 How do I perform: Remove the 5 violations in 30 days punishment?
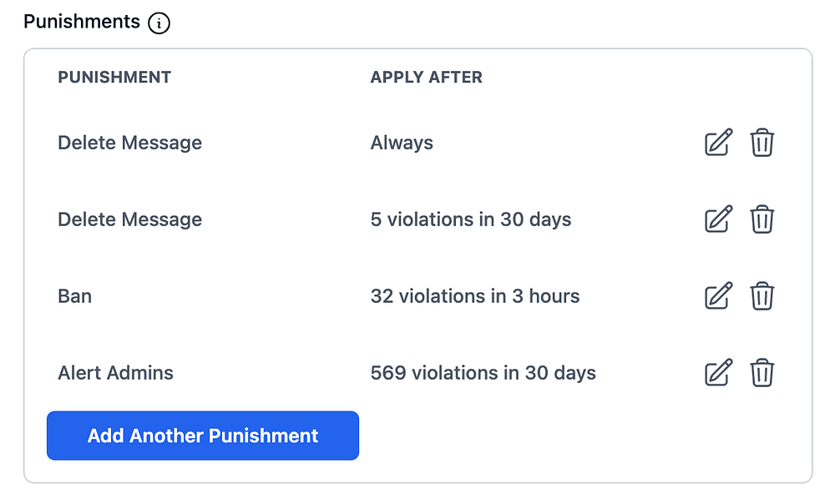pos(762,219)
